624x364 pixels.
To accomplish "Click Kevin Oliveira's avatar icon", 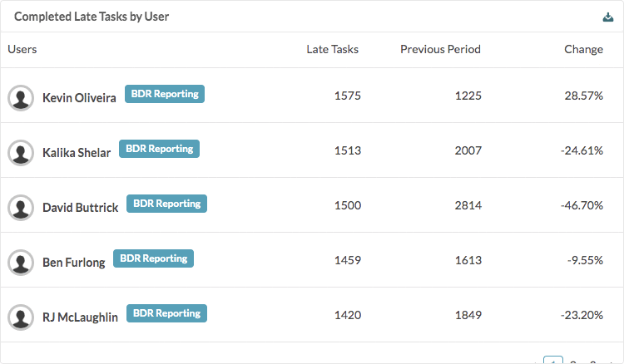I will (x=21, y=98).
